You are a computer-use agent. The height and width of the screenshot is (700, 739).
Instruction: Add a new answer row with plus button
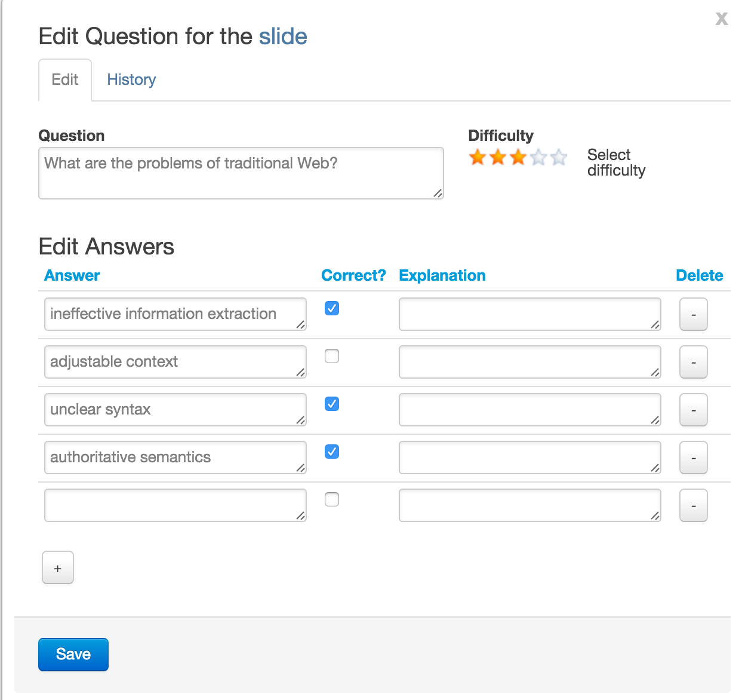coord(58,567)
